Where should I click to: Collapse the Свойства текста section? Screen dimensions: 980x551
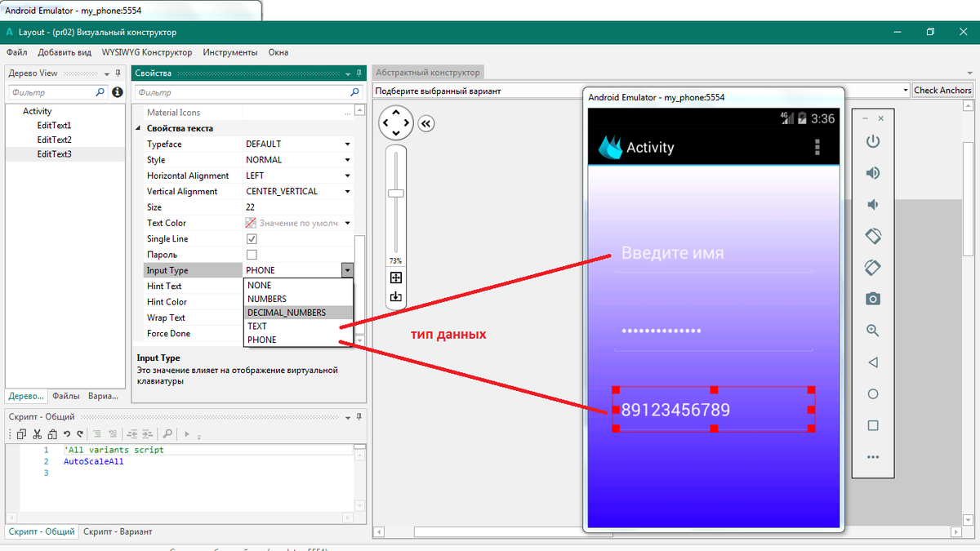(x=136, y=129)
